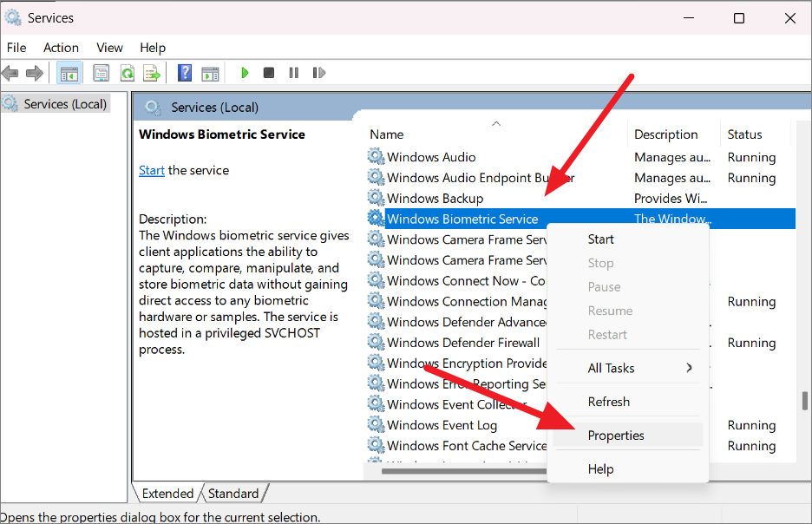Click the horizontal scrollbar below services list
This screenshot has height=524, width=812.
pyautogui.click(x=464, y=471)
